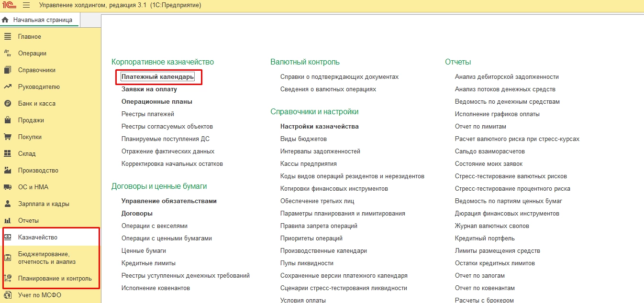Screen dimensions: 644x303
Task: Open Реестры согласуемых объектов
Action: coord(167,127)
